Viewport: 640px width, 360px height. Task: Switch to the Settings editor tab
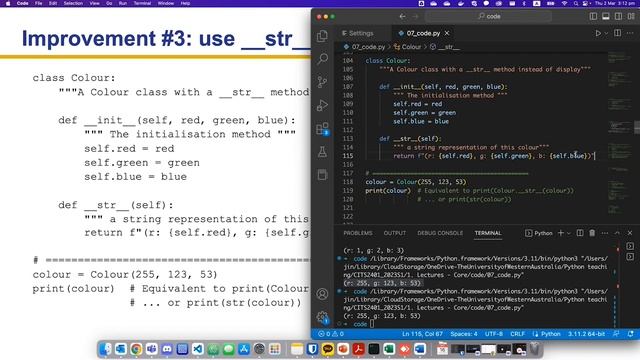(x=358, y=33)
